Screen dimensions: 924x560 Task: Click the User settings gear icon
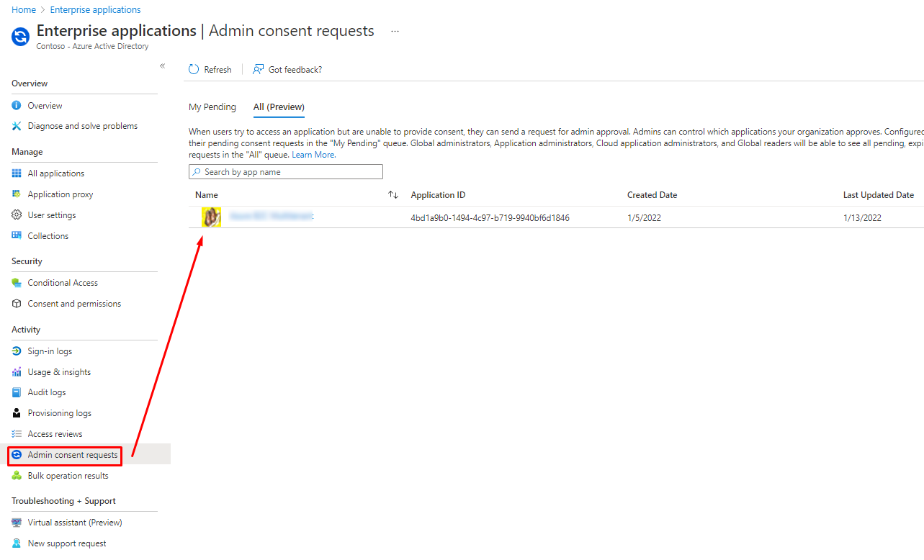pos(17,215)
